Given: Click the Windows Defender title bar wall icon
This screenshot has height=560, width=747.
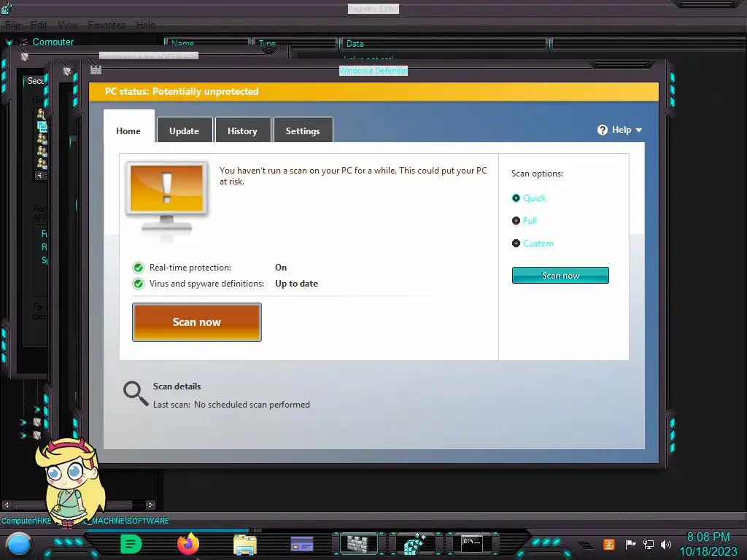Looking at the screenshot, I should [96, 70].
